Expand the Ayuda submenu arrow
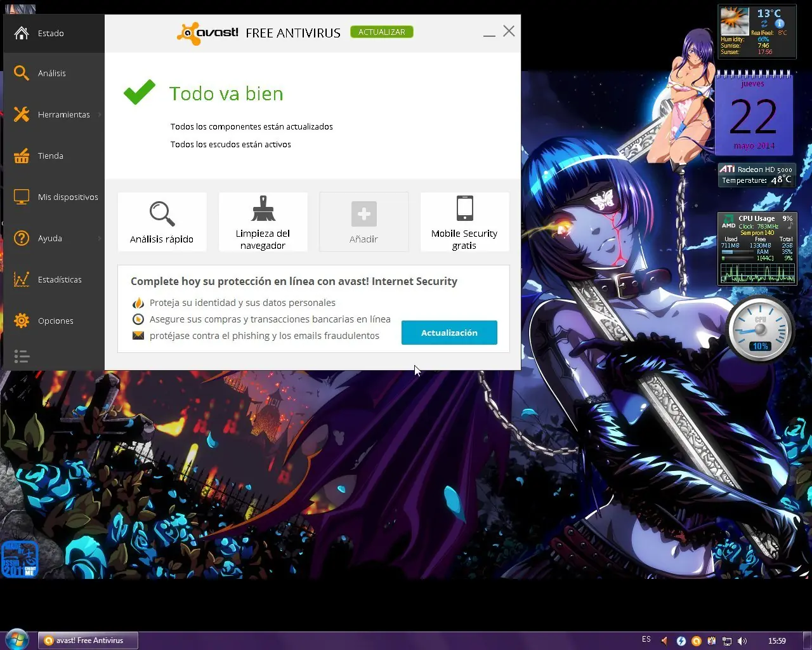 tap(100, 238)
